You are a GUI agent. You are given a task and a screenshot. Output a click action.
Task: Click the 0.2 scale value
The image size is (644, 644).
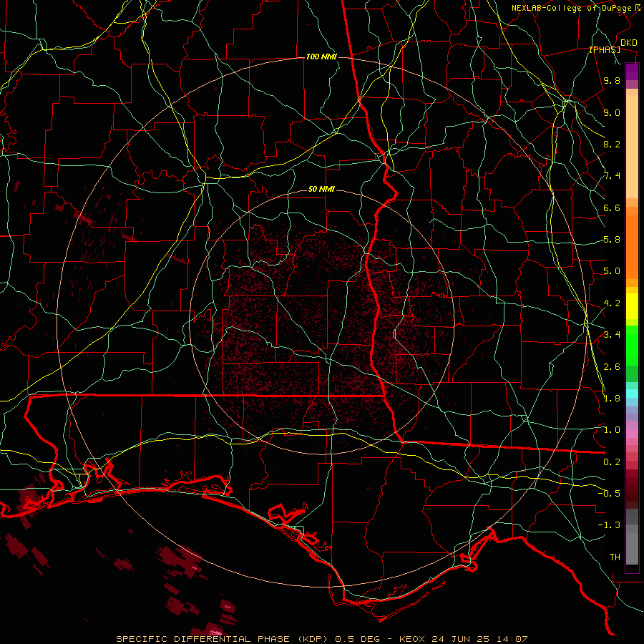pos(612,462)
